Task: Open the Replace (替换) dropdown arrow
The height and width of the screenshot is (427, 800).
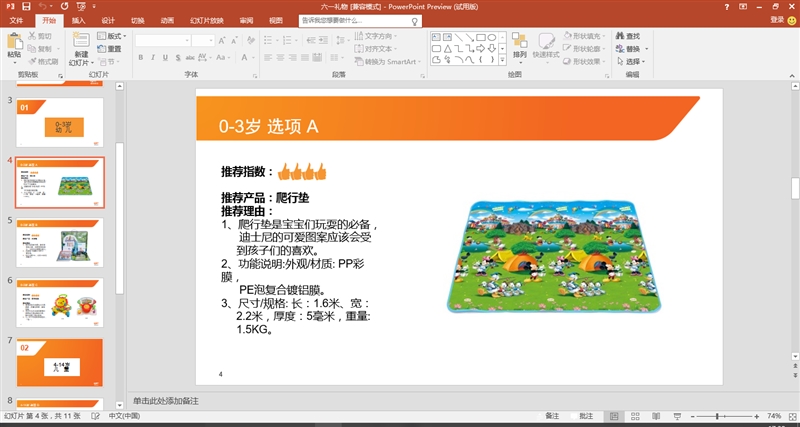Action: (646, 49)
